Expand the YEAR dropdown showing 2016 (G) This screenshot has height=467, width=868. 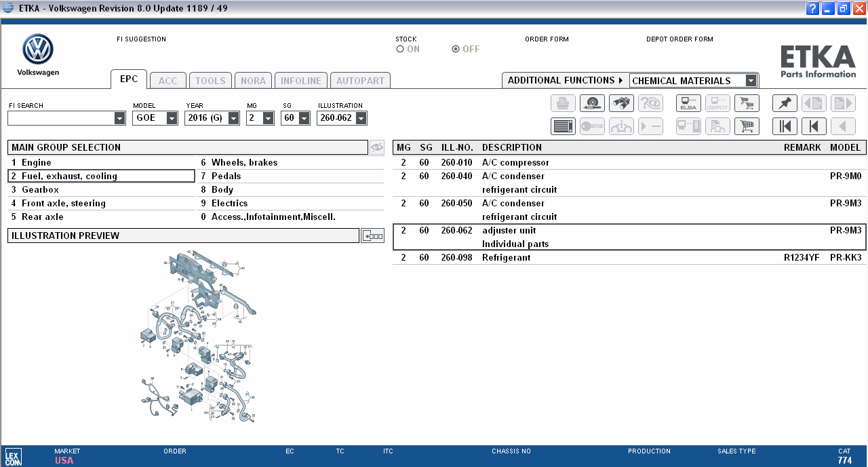pos(212,118)
